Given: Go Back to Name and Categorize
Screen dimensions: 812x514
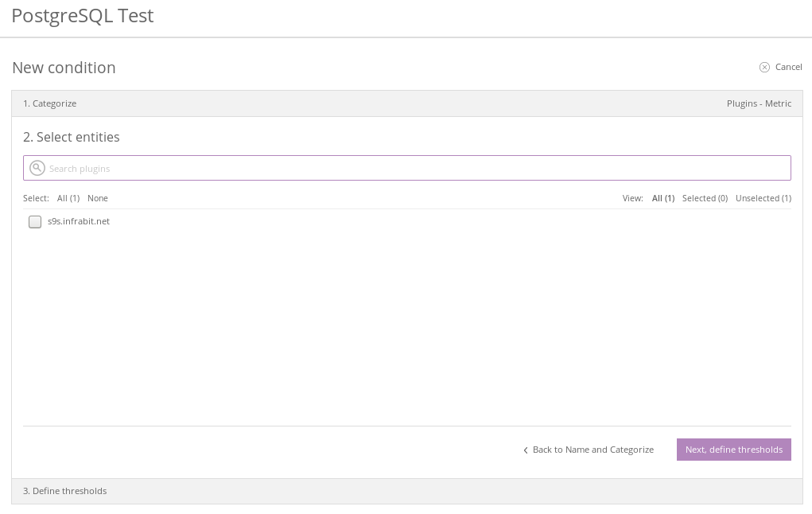Looking at the screenshot, I should [593, 450].
